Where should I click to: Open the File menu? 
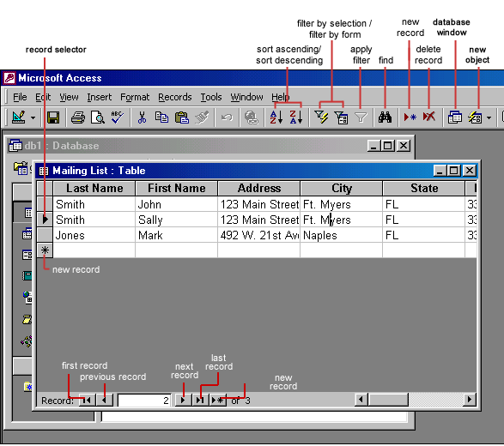click(x=20, y=97)
